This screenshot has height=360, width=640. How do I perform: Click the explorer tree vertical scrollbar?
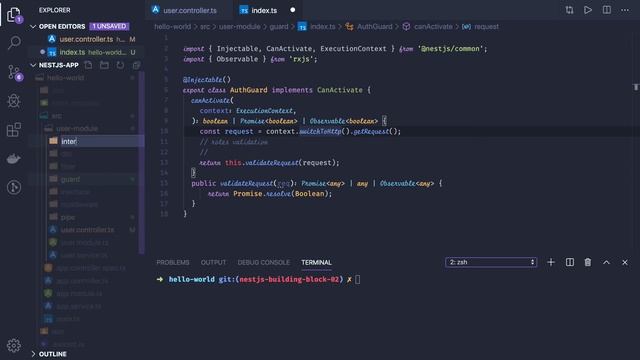pos(142,162)
